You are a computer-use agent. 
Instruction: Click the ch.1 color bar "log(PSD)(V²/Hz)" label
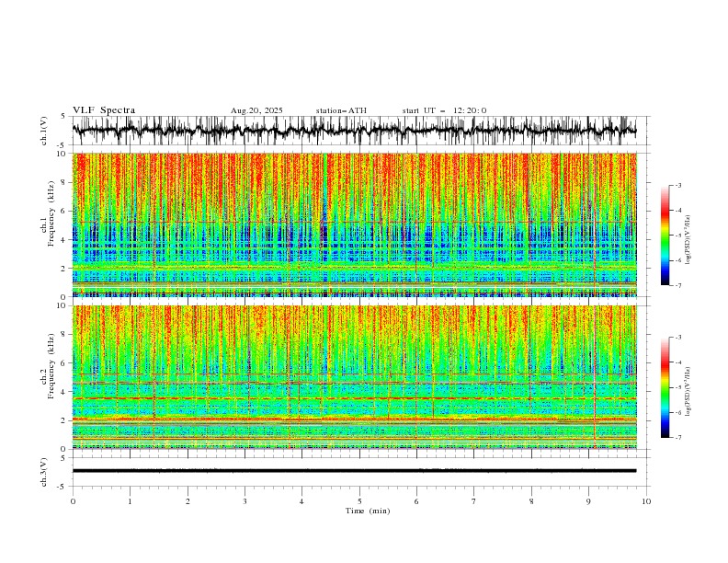(x=688, y=240)
